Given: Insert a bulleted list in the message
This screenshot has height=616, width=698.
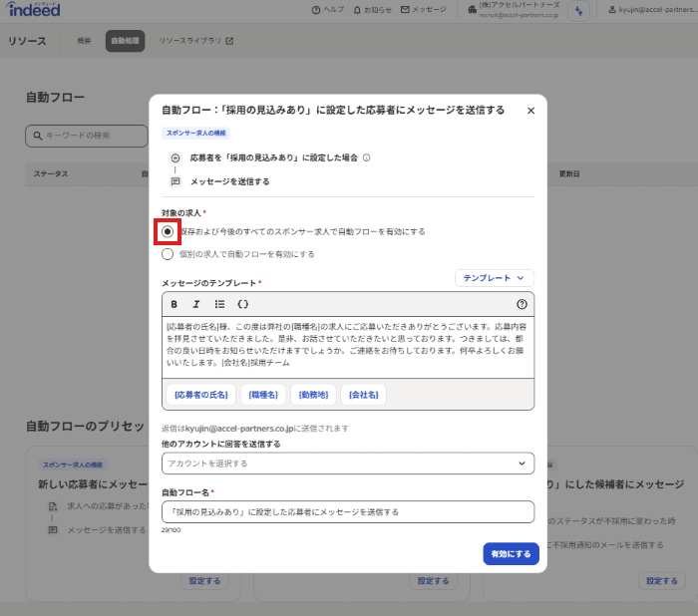Looking at the screenshot, I should 219,304.
